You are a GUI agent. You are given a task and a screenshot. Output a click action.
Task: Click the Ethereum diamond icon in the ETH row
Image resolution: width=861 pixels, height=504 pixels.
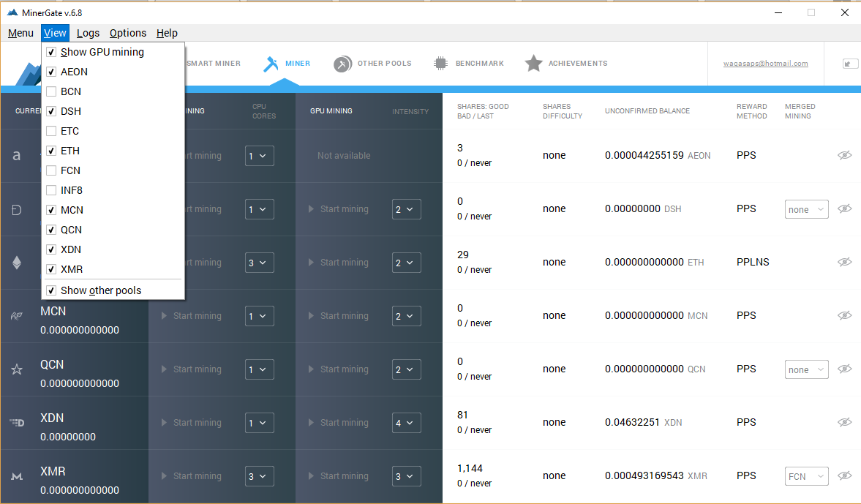point(17,263)
